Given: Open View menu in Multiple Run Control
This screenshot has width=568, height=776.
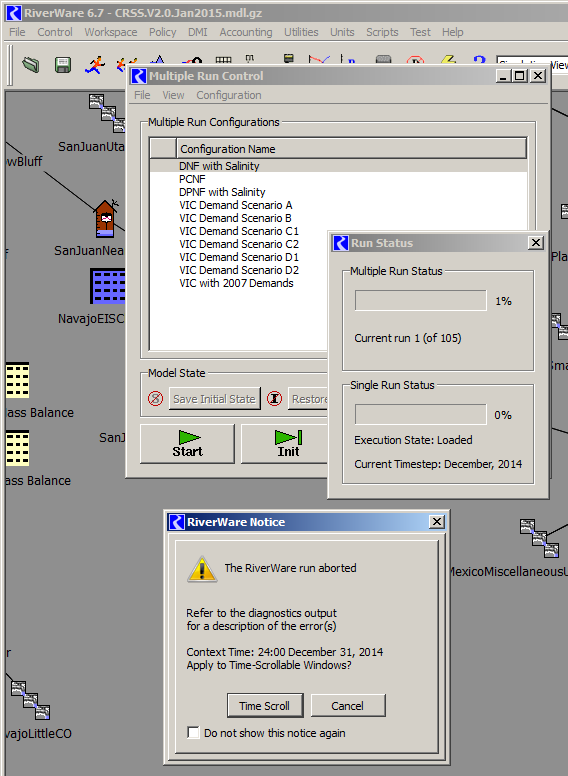Looking at the screenshot, I should click(173, 95).
